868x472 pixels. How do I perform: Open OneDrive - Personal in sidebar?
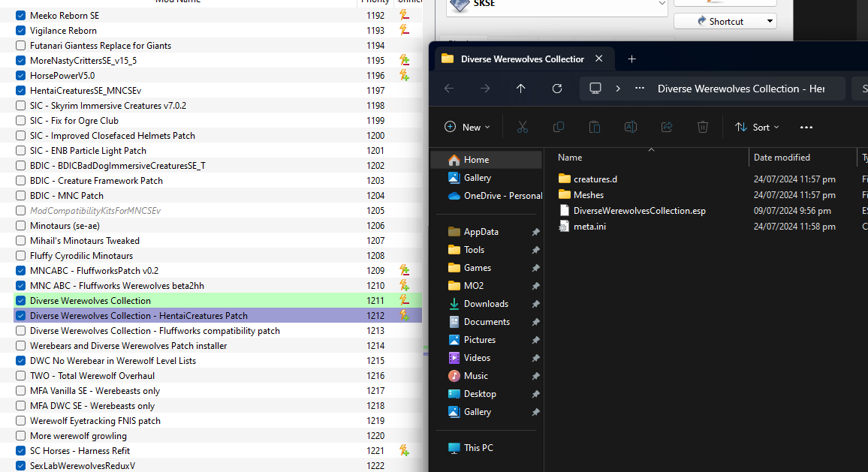pos(496,196)
